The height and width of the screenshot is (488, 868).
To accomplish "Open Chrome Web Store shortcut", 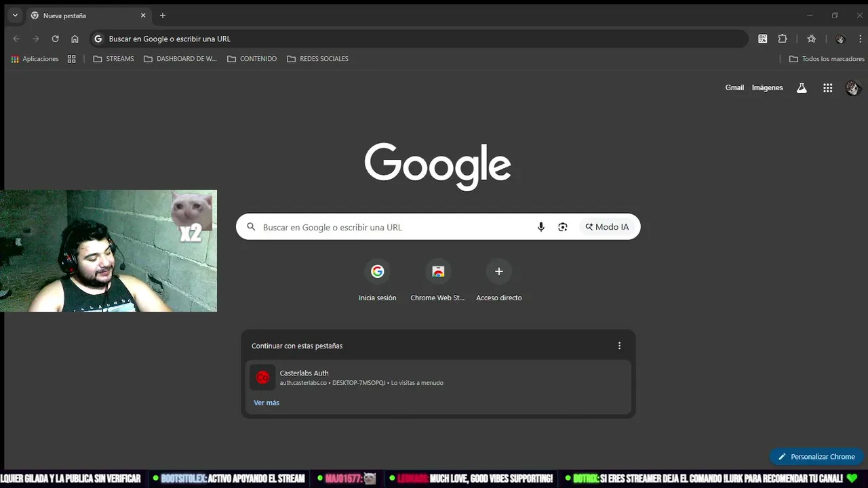I will (x=438, y=281).
